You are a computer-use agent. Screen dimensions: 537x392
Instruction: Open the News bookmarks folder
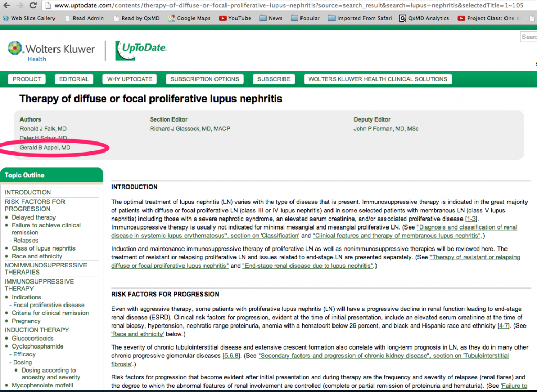pos(270,18)
